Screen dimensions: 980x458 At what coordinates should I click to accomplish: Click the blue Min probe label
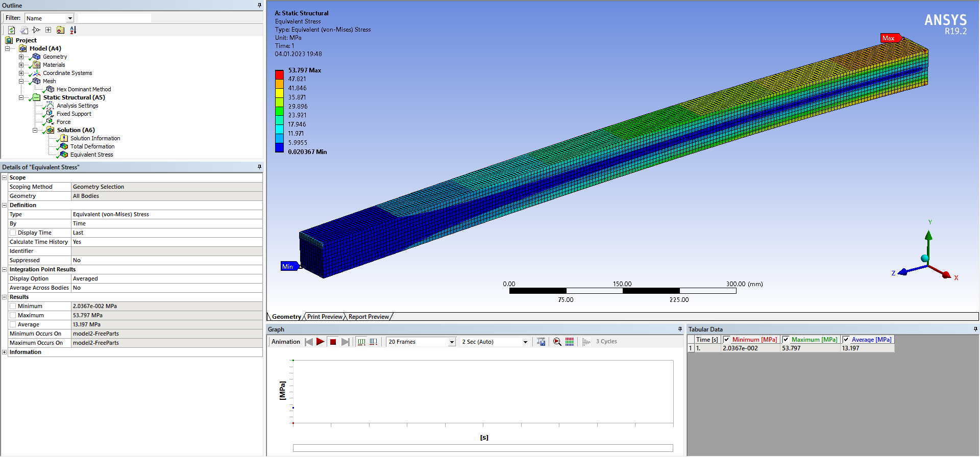pos(289,266)
